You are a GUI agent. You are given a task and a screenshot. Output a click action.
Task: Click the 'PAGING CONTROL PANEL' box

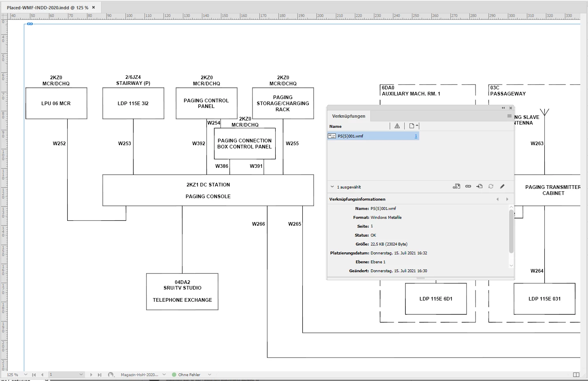pyautogui.click(x=206, y=104)
